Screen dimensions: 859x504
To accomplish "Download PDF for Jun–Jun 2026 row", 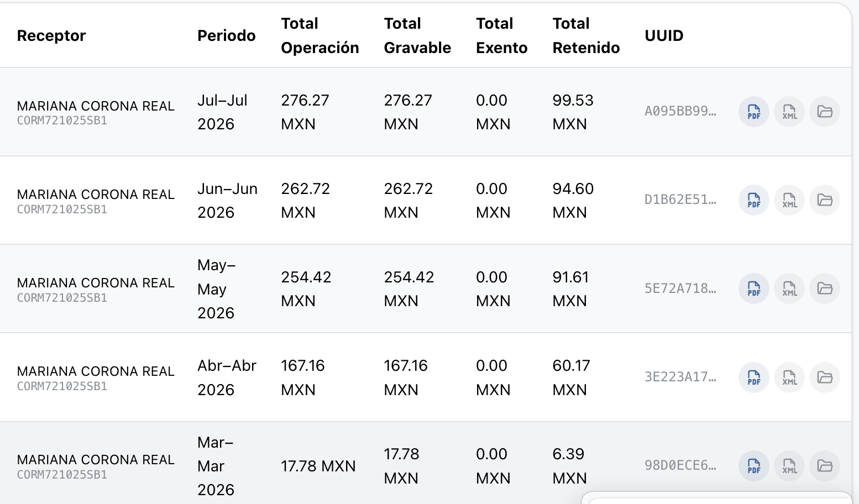I will 754,200.
